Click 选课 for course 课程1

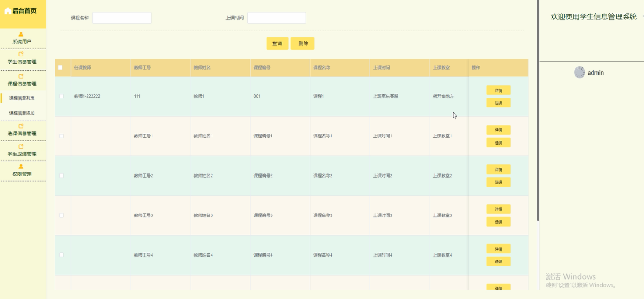tap(498, 103)
